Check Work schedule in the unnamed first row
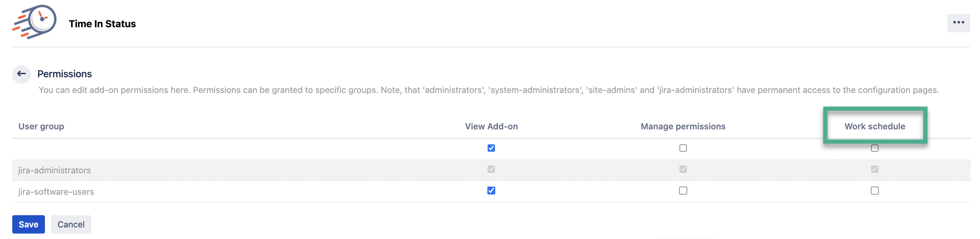This screenshot has width=980, height=239. (875, 148)
